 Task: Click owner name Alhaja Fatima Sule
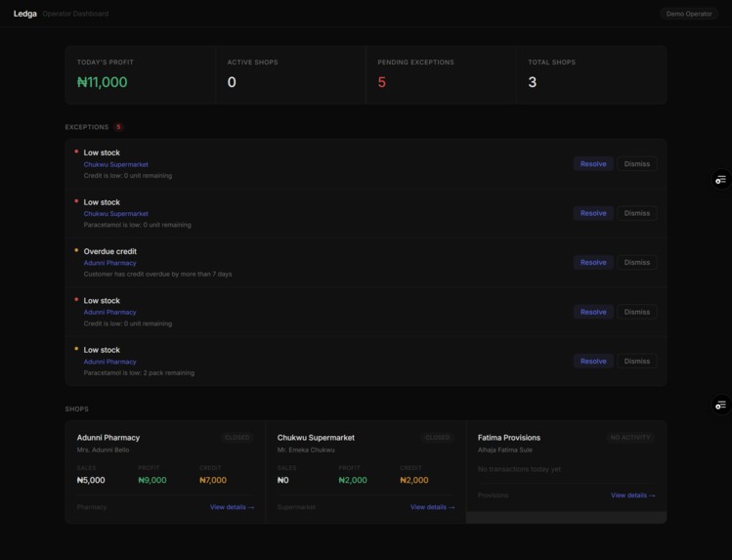coord(504,450)
